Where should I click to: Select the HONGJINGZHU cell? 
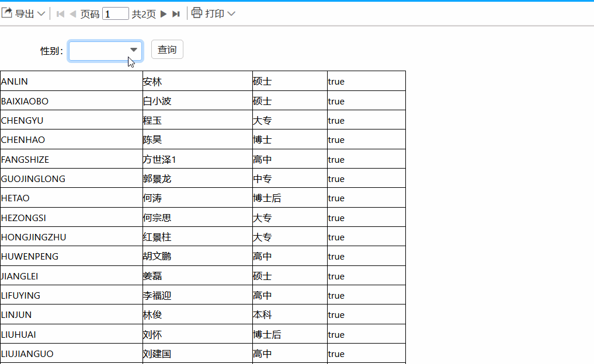point(72,236)
